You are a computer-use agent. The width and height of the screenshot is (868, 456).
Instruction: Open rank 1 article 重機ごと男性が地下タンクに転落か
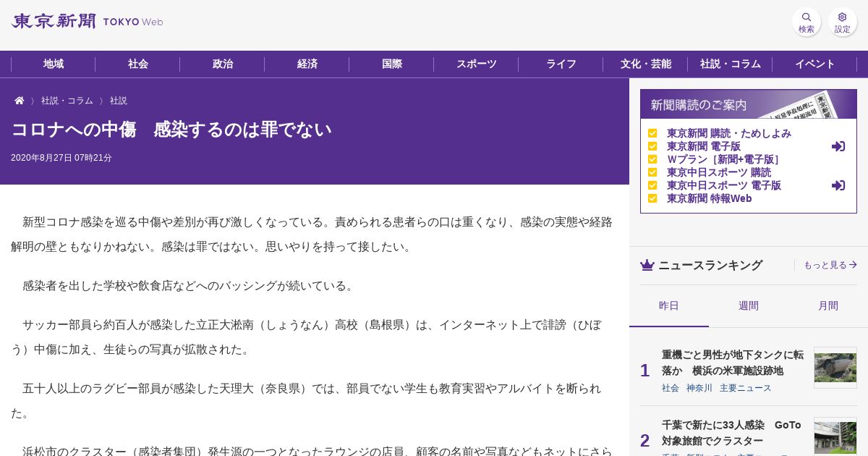[733, 363]
